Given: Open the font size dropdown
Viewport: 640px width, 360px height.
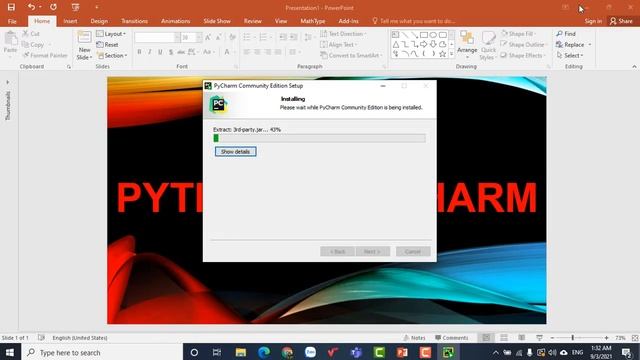Looking at the screenshot, I should click(x=199, y=38).
